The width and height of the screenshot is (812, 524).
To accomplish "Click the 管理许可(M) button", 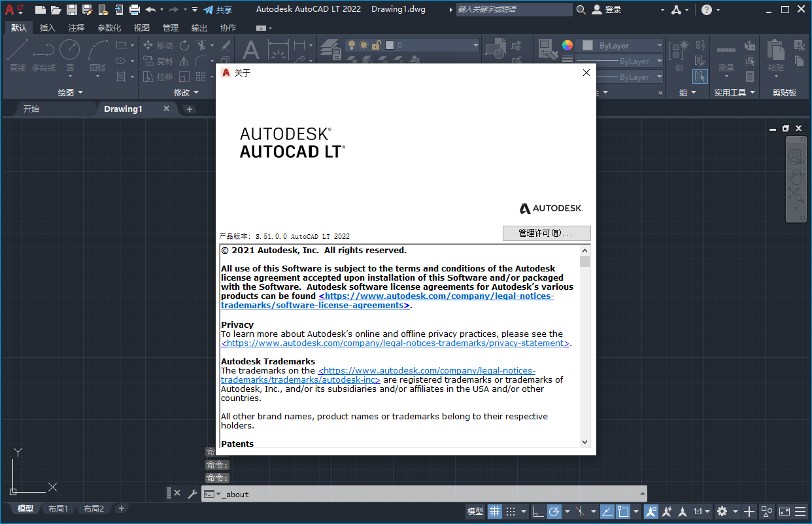I will pos(547,233).
